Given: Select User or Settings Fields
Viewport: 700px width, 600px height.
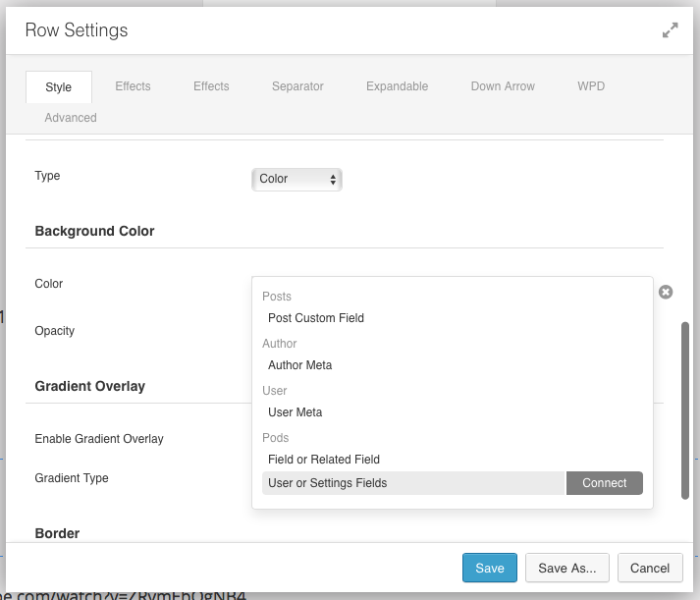Looking at the screenshot, I should click(414, 483).
